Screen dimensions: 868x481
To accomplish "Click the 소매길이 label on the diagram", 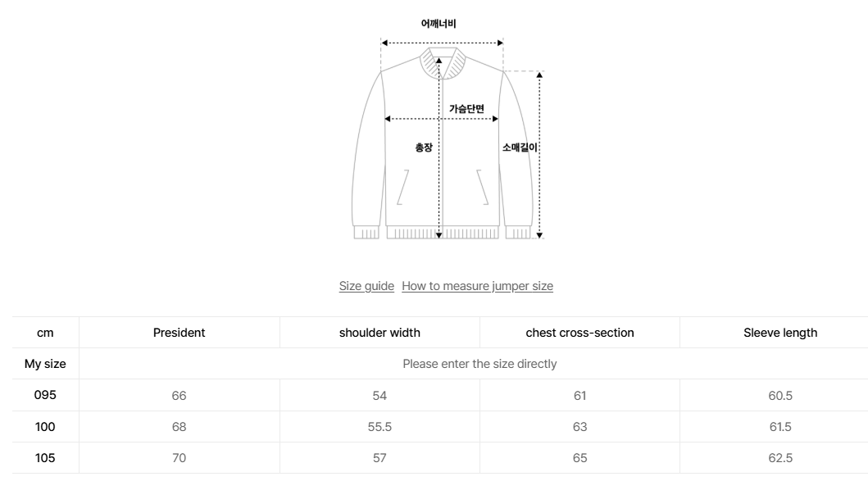I will pyautogui.click(x=520, y=147).
